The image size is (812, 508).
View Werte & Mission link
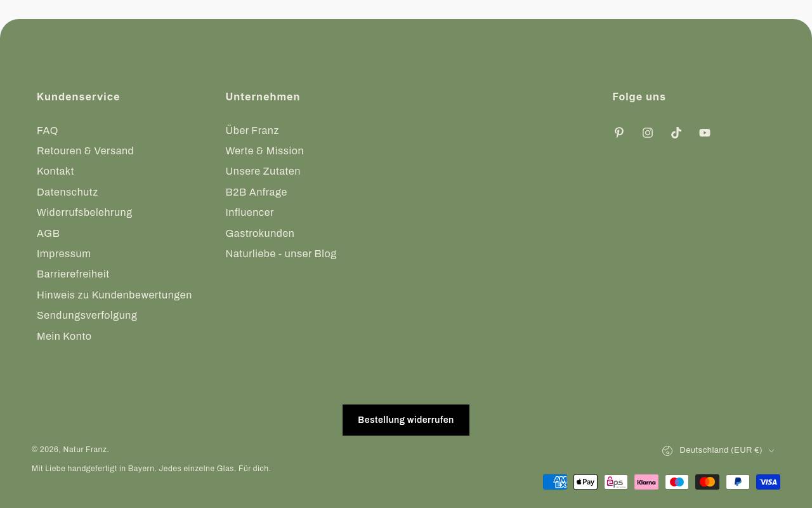coord(265,150)
